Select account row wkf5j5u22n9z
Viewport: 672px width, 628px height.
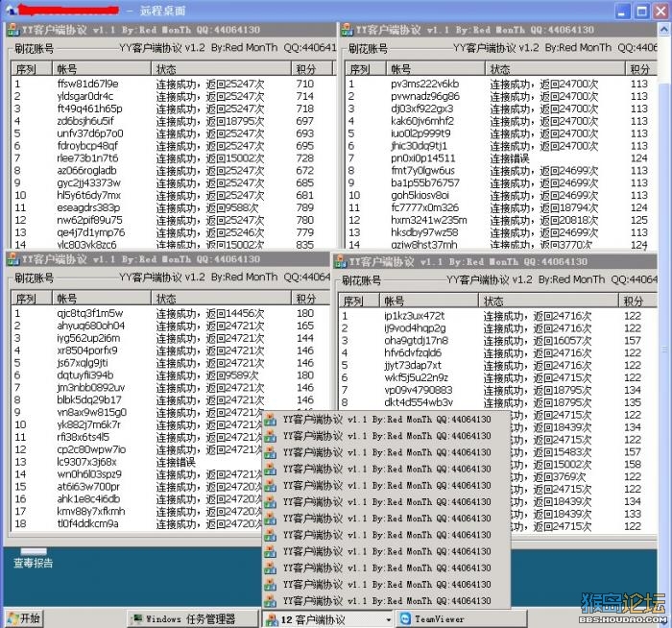tap(498, 377)
